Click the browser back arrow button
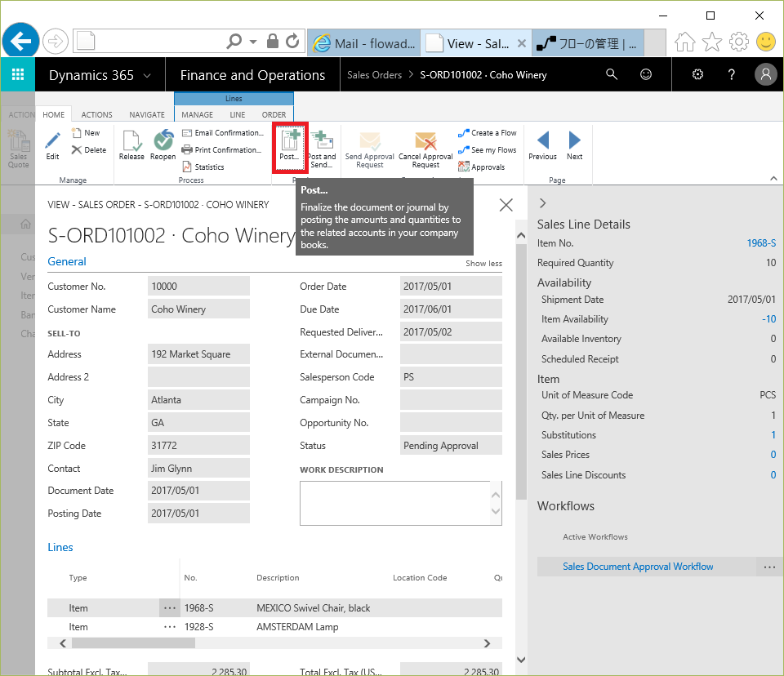Viewport: 784px width, 676px height. 20,41
